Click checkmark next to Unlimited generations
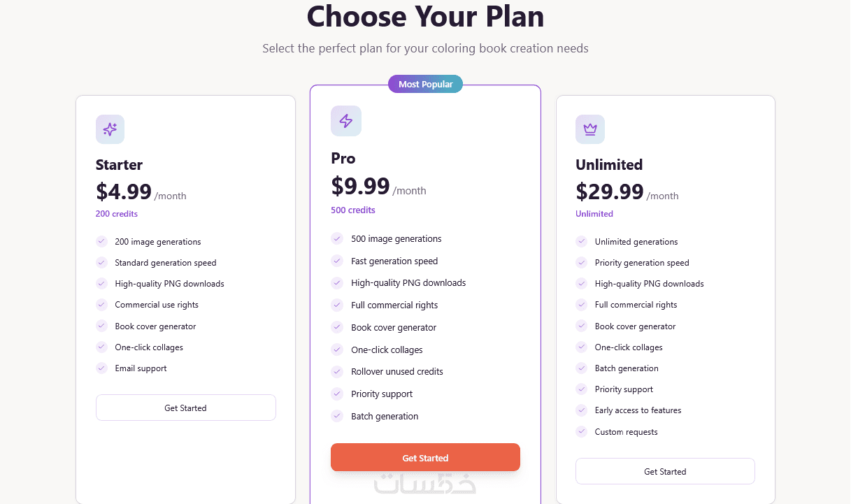 [x=581, y=241]
